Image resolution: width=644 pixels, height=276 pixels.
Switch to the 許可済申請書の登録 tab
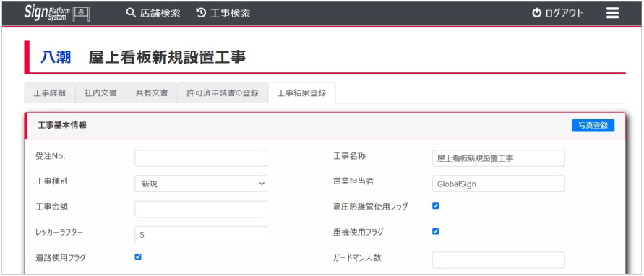[223, 92]
